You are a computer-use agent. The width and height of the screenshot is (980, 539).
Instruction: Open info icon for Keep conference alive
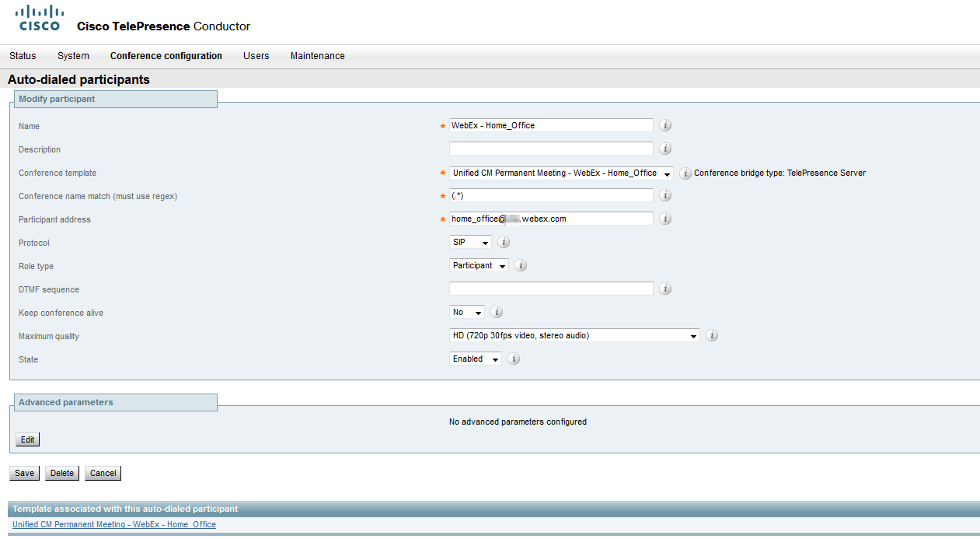click(497, 312)
